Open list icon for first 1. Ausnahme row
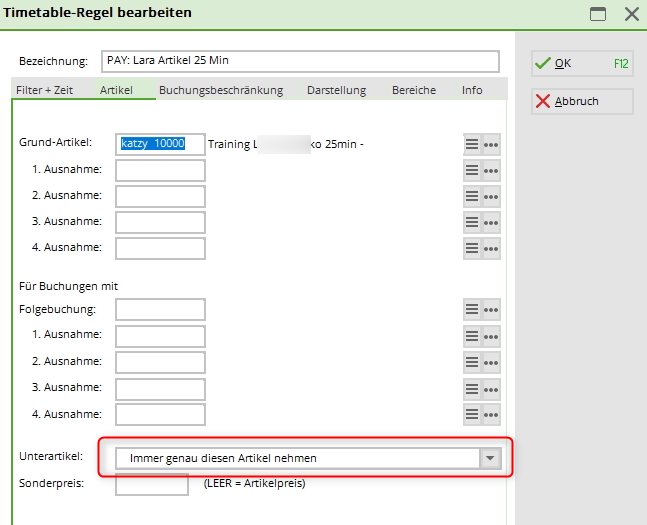Viewport: 647px width, 525px height. pos(472,170)
